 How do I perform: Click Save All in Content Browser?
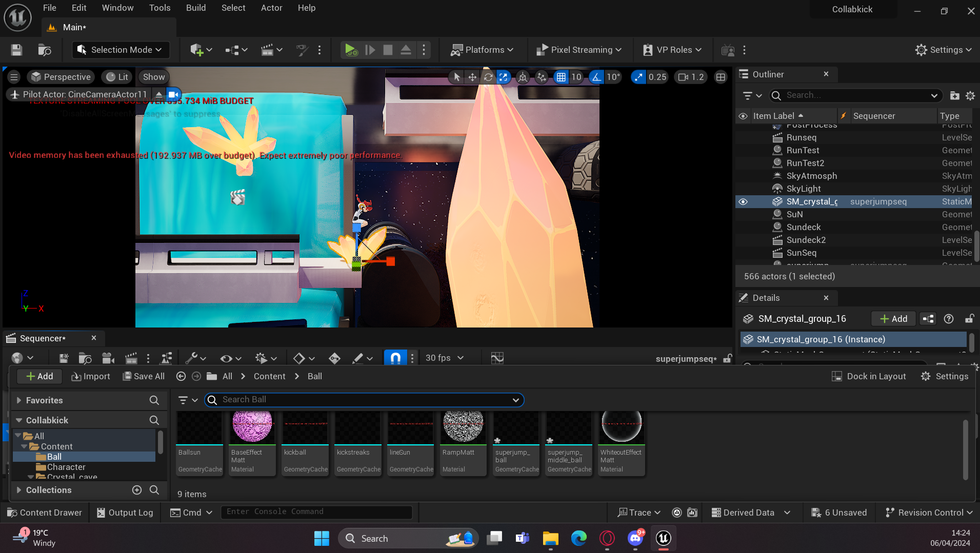[x=144, y=376]
